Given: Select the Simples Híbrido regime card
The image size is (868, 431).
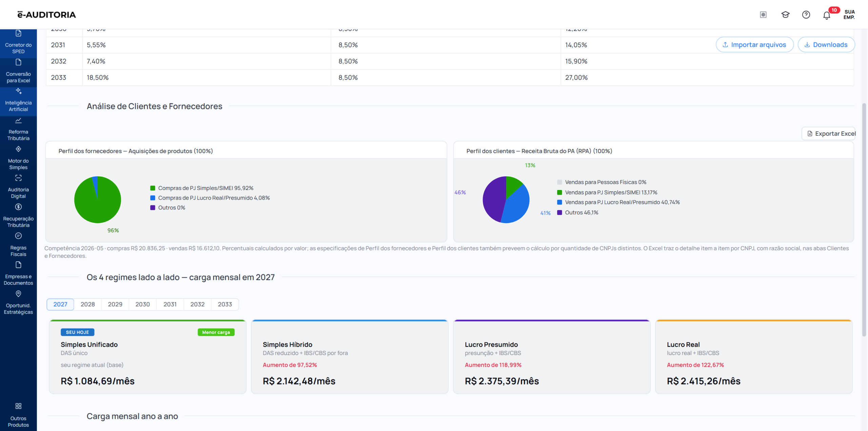Looking at the screenshot, I should click(x=350, y=357).
